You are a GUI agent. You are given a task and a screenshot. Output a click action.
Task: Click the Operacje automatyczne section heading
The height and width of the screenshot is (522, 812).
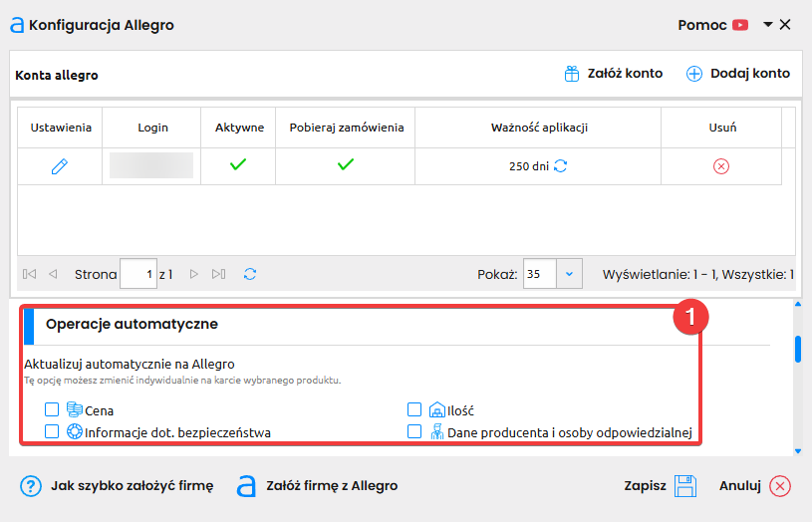[132, 324]
